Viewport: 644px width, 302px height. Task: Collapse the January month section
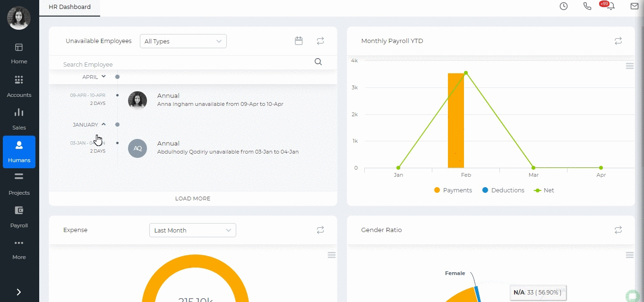[103, 125]
